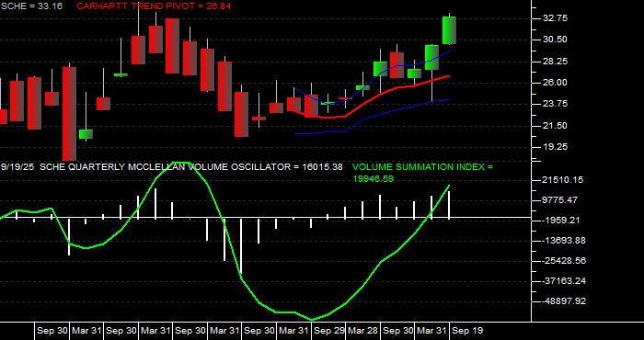This screenshot has height=340, width=644.
Task: Click the tall red candlestick extending below 19.25
Action: (x=69, y=114)
